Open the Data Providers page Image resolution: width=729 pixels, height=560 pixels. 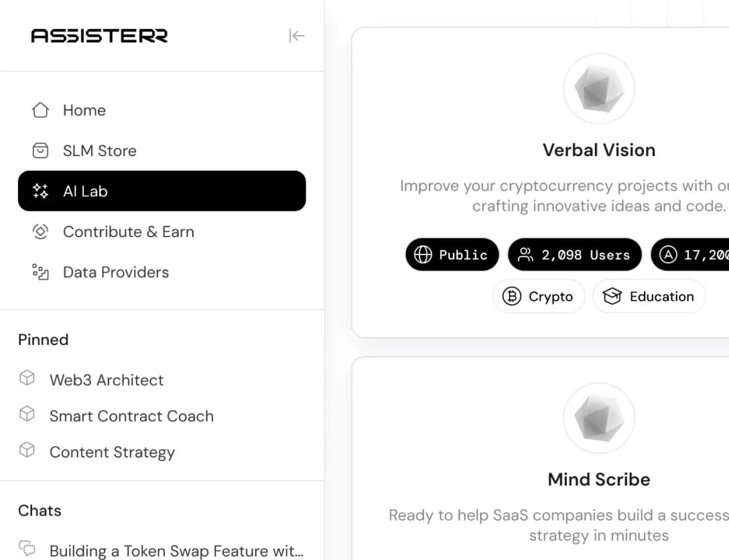coord(116,272)
